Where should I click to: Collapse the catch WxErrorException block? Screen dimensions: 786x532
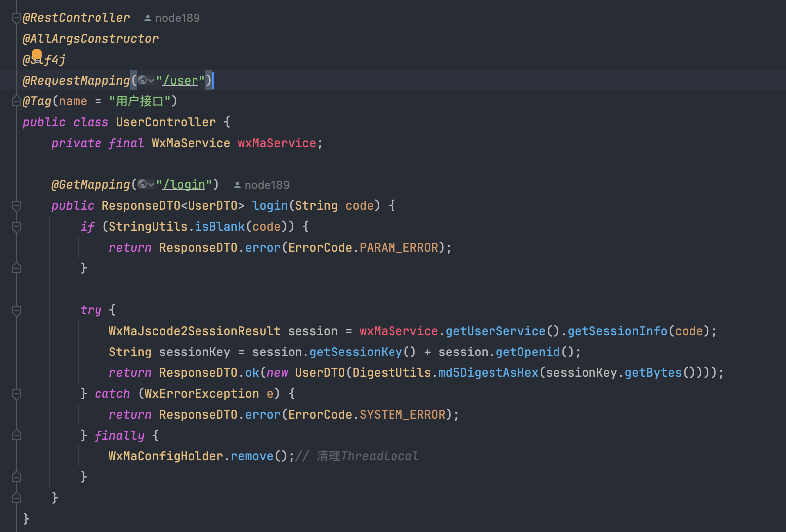16,394
